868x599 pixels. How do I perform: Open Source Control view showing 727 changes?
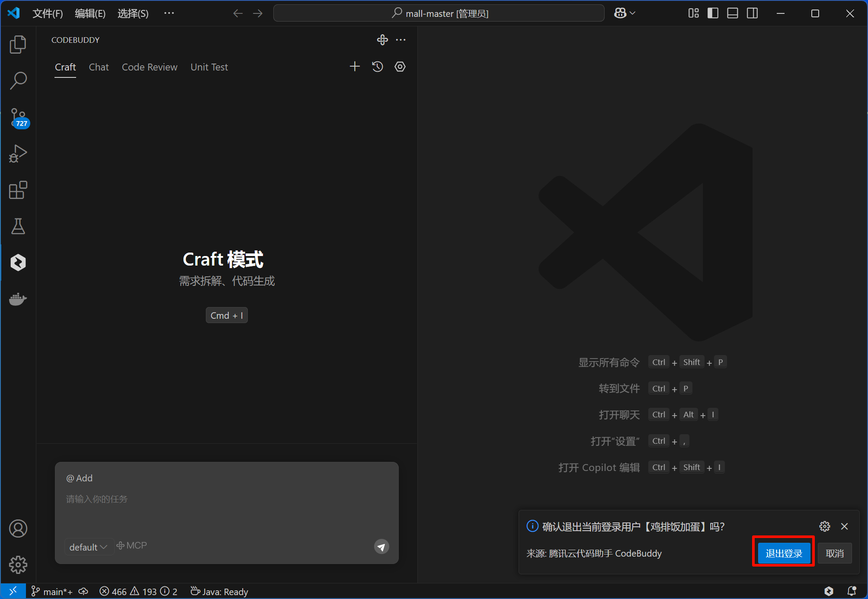(x=18, y=117)
